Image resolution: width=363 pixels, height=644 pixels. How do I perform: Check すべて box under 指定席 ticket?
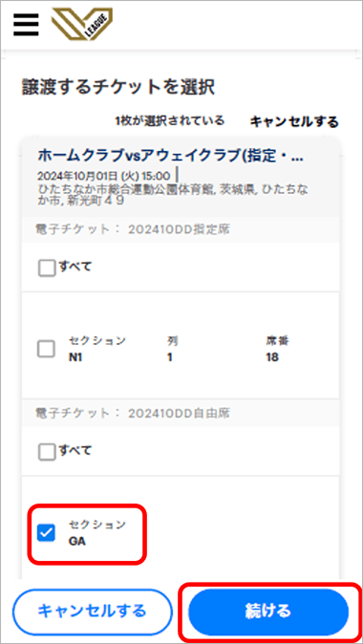click(47, 268)
